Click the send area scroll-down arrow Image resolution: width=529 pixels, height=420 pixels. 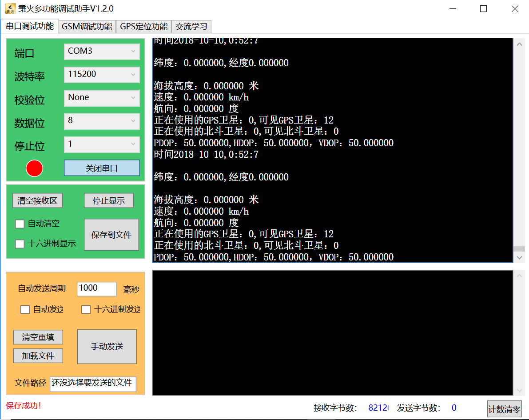tap(519, 390)
